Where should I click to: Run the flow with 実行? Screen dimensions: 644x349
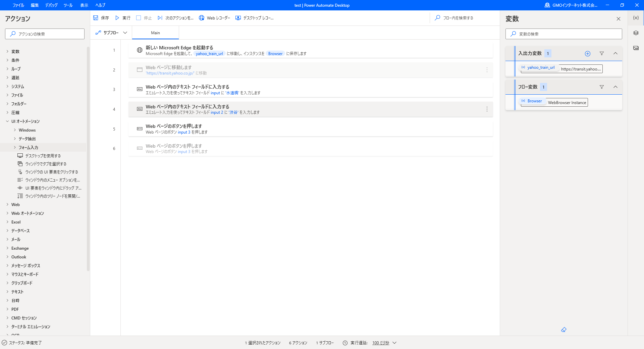[x=123, y=18]
